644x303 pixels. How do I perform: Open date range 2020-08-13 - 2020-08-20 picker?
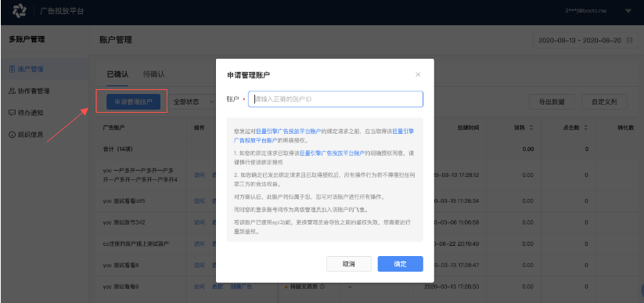[585, 40]
